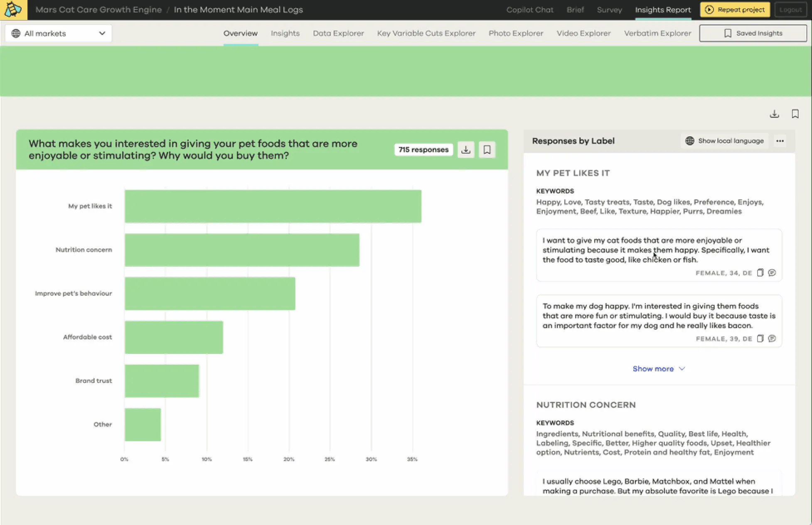812x525 pixels.
Task: Open comment on FEMALE, 34, DE response
Action: [772, 273]
